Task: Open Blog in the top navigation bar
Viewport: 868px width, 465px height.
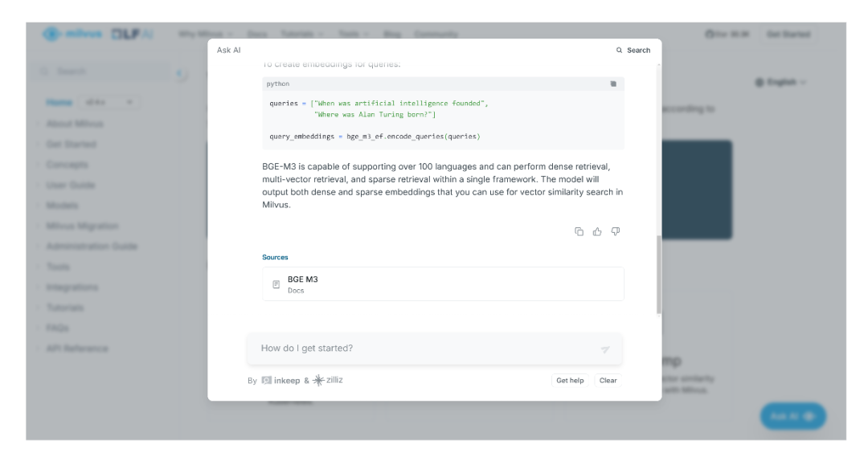Action: [392, 35]
